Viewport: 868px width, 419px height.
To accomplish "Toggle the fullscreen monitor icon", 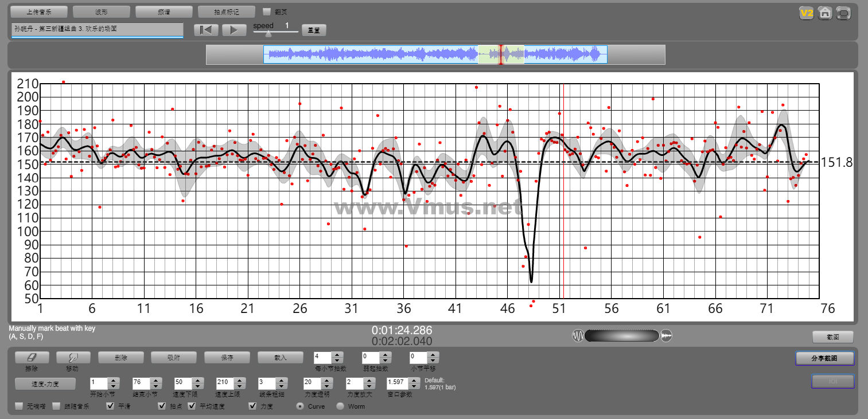I will coord(843,13).
